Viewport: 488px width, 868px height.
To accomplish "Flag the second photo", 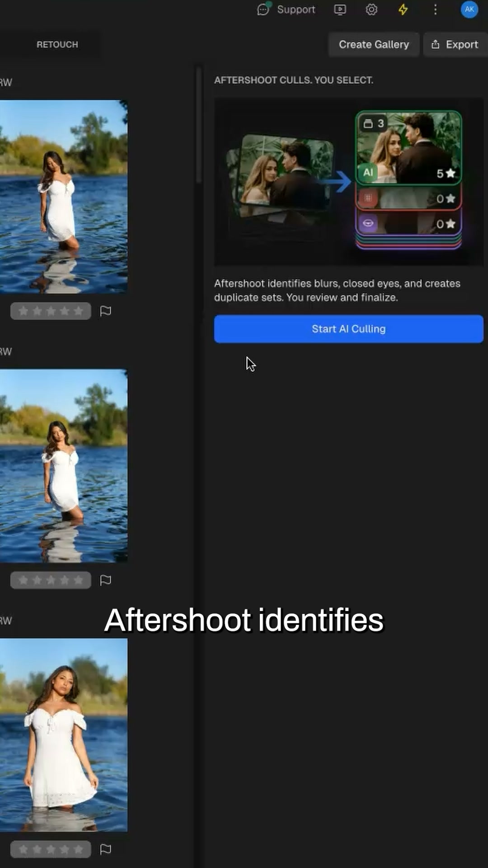I will (106, 580).
